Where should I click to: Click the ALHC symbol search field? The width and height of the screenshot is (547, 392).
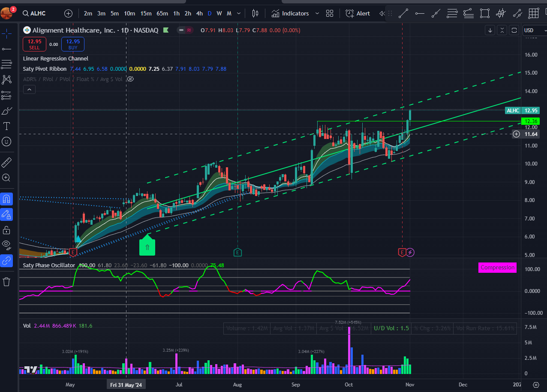[x=34, y=13]
